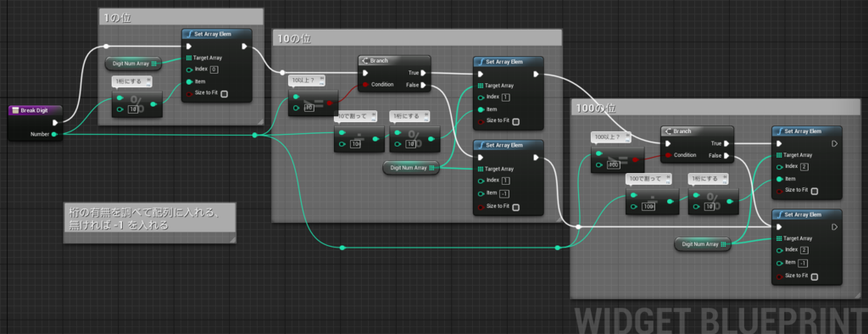Viewport: 868px width, 334px height.
Task: Select the Digit Num Array variable node in 1の位
Action: (133, 64)
